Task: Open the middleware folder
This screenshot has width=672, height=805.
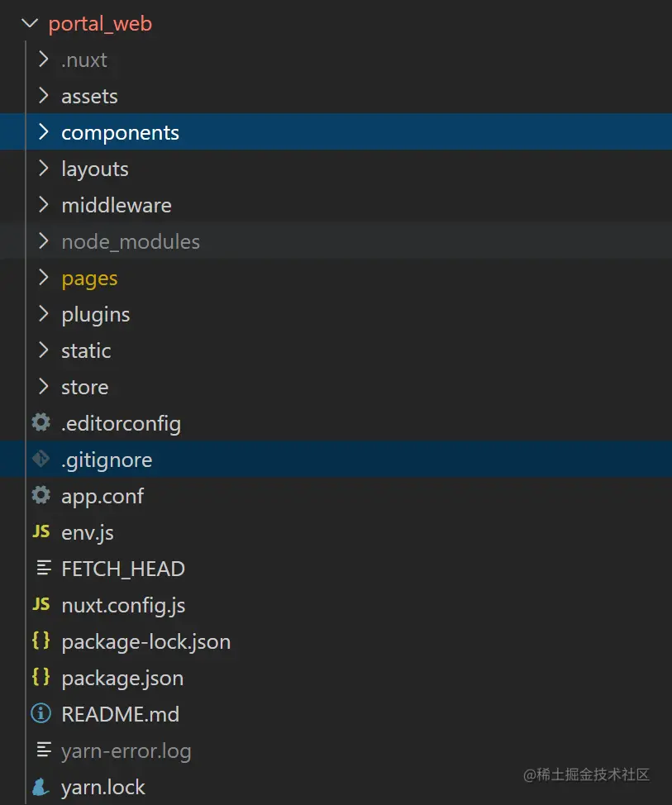Action: pyautogui.click(x=117, y=205)
